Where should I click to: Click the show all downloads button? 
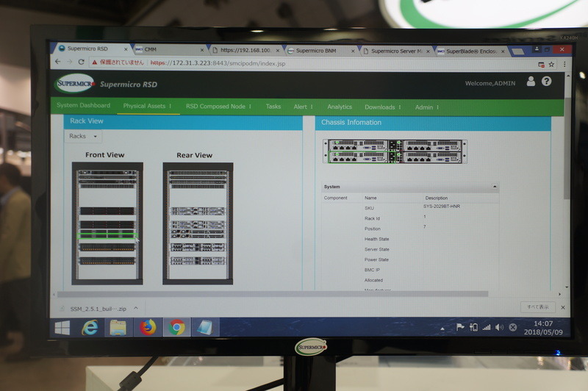click(x=538, y=307)
